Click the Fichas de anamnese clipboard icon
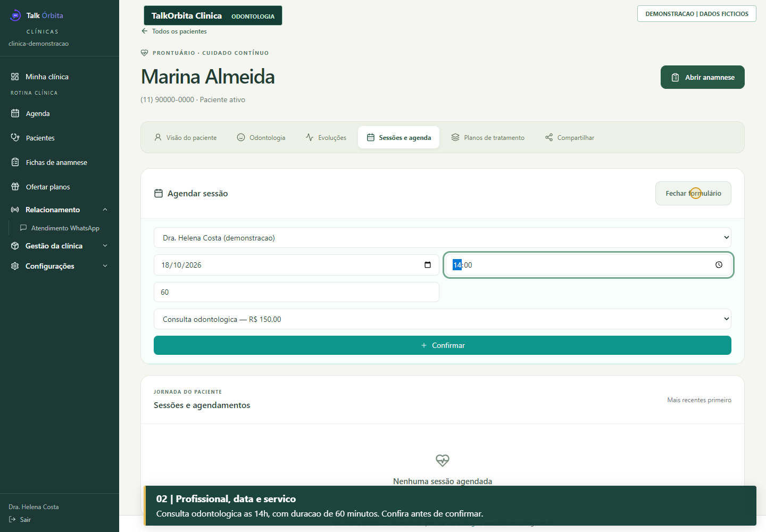Image resolution: width=766 pixels, height=532 pixels. pyautogui.click(x=15, y=162)
